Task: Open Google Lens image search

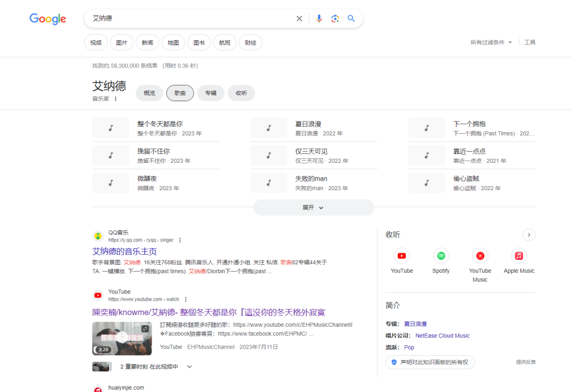Action: [335, 18]
